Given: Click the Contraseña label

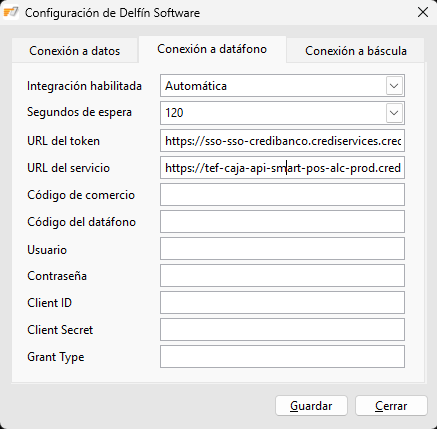Looking at the screenshot, I should point(57,276).
